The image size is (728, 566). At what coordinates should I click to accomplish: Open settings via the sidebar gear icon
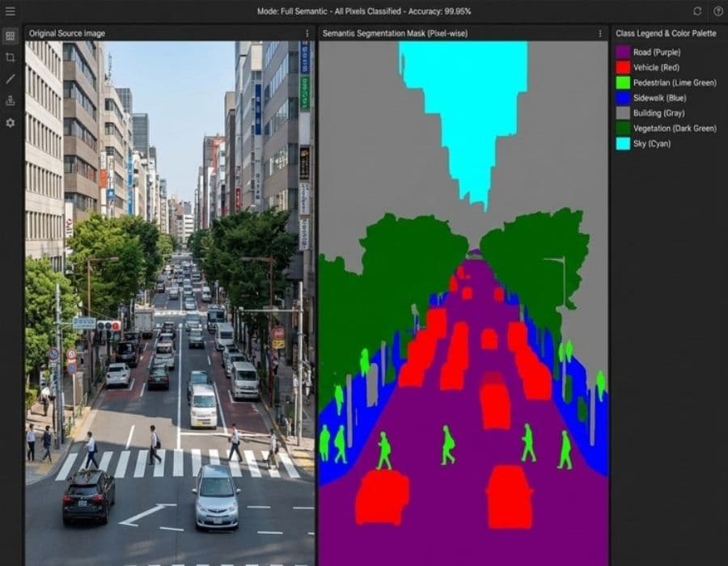coord(11,123)
